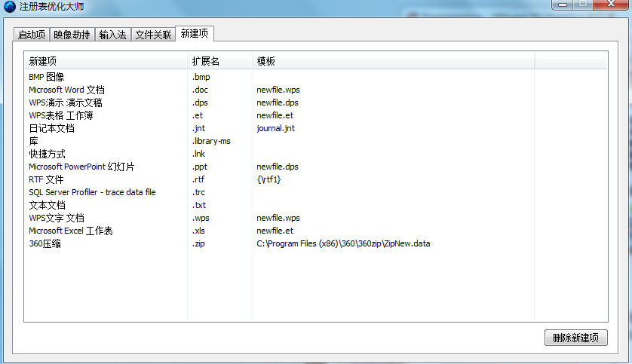Screen dimensions: 632x364
Task: Click the .txt extension cell
Action: [199, 205]
